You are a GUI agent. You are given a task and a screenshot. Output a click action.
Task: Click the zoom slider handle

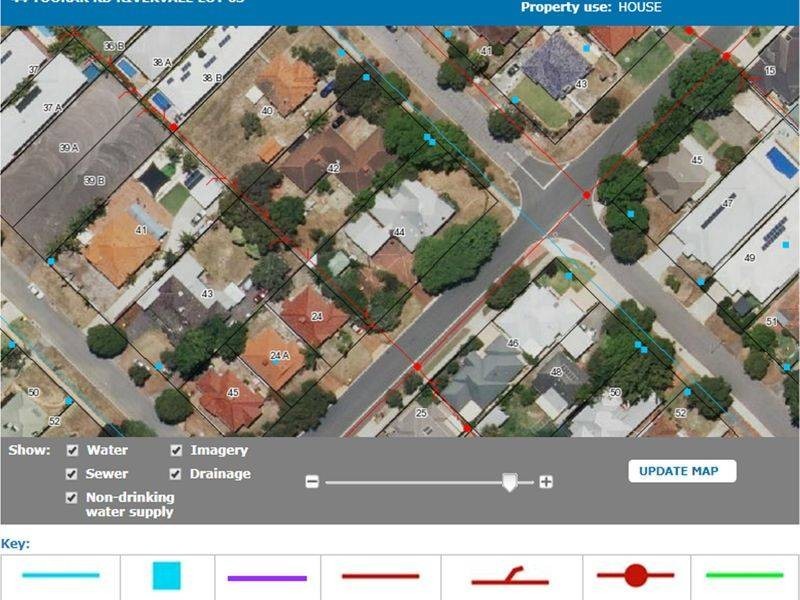(509, 482)
